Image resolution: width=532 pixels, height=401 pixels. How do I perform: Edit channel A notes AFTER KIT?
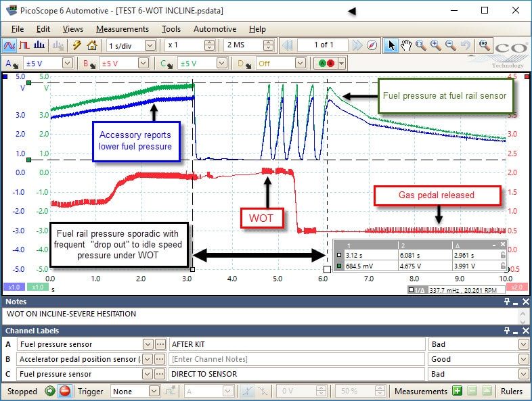click(x=297, y=344)
